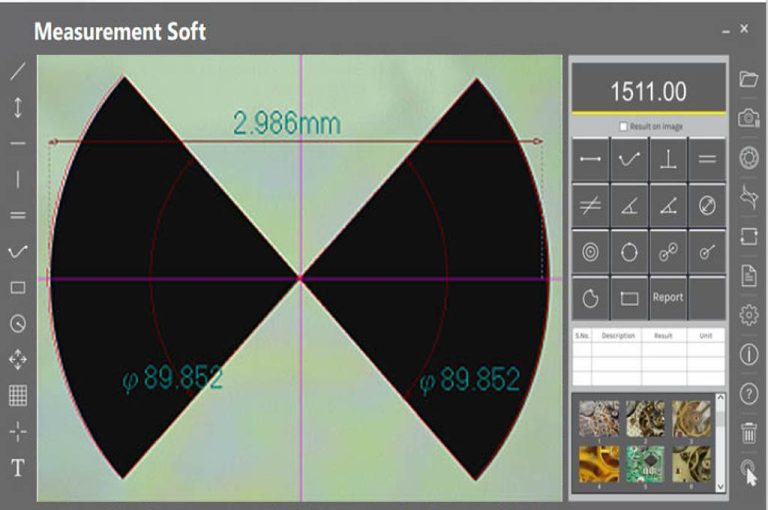768x510 pixels.
Task: Pick the polyline tool in left toolbar
Action: [x=18, y=251]
